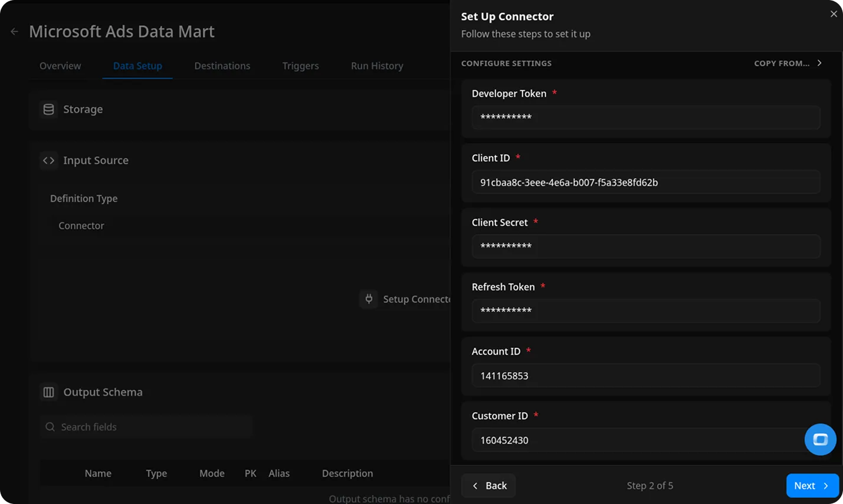
Task: Select the Client Secret input
Action: (x=645, y=246)
